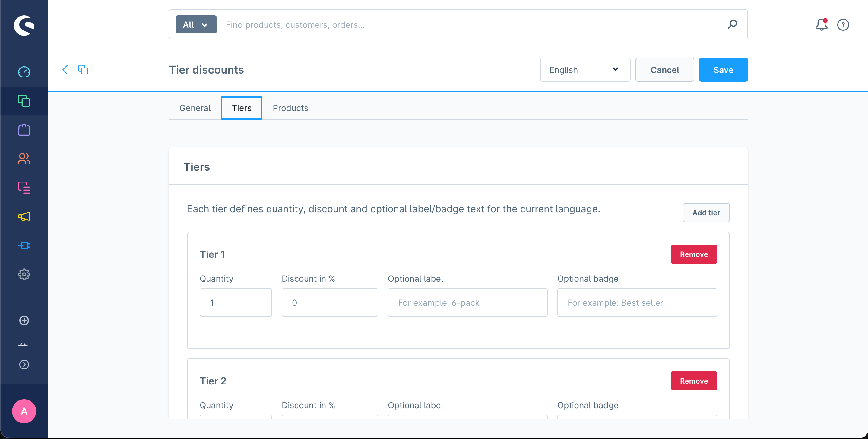The height and width of the screenshot is (439, 868).
Task: Expand the sidebar with the circled arrow icon
Action: (24, 365)
